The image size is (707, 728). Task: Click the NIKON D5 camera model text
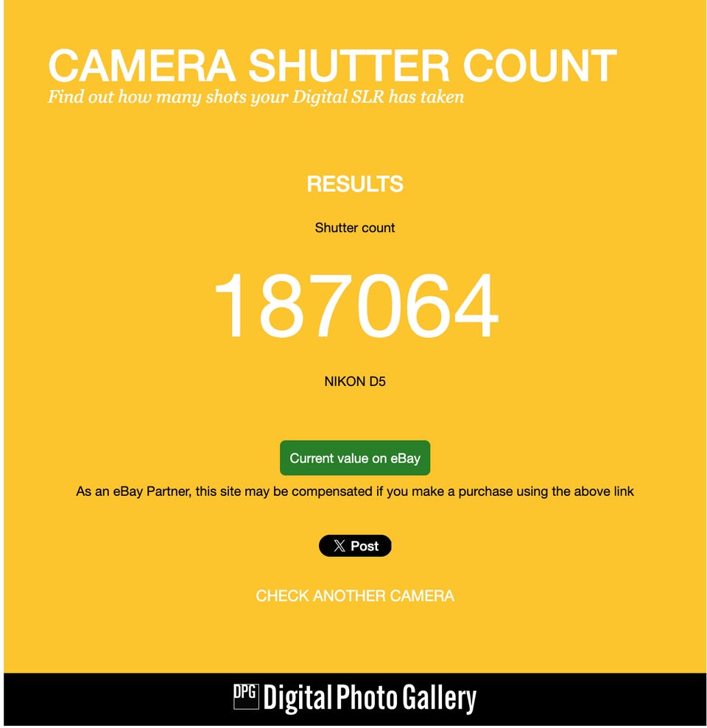[x=355, y=382]
